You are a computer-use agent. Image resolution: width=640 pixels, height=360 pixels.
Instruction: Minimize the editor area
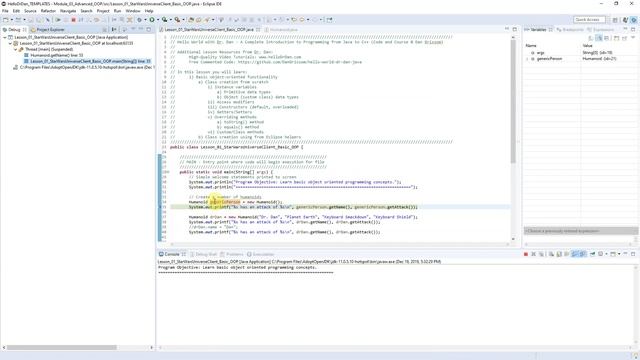pyautogui.click(x=507, y=29)
